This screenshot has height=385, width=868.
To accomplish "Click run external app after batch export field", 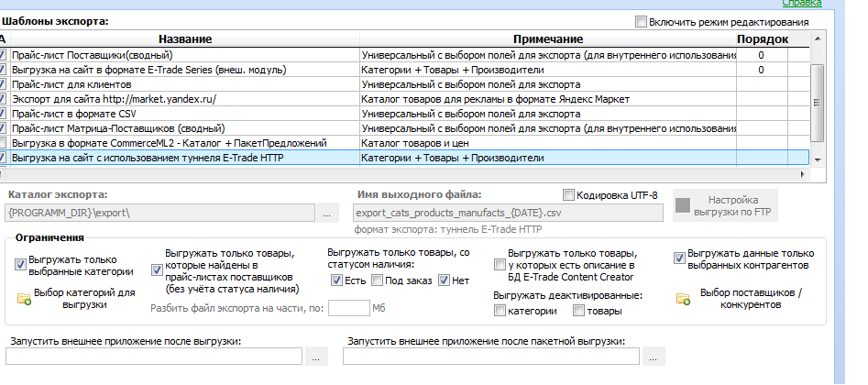I will pyautogui.click(x=491, y=357).
